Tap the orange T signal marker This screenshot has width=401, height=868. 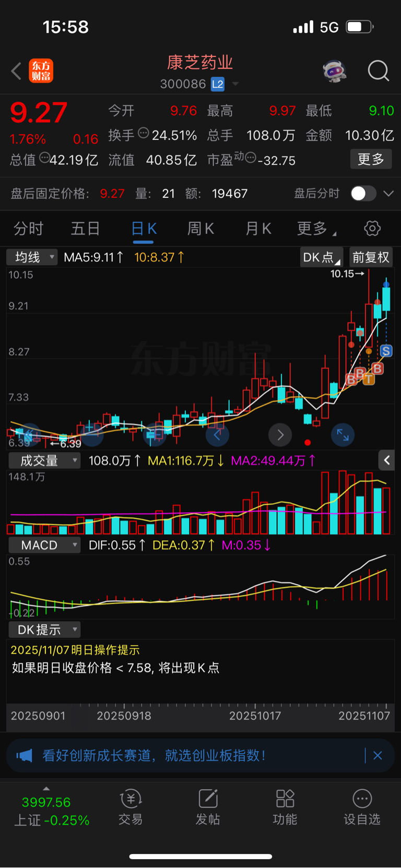pyautogui.click(x=369, y=379)
